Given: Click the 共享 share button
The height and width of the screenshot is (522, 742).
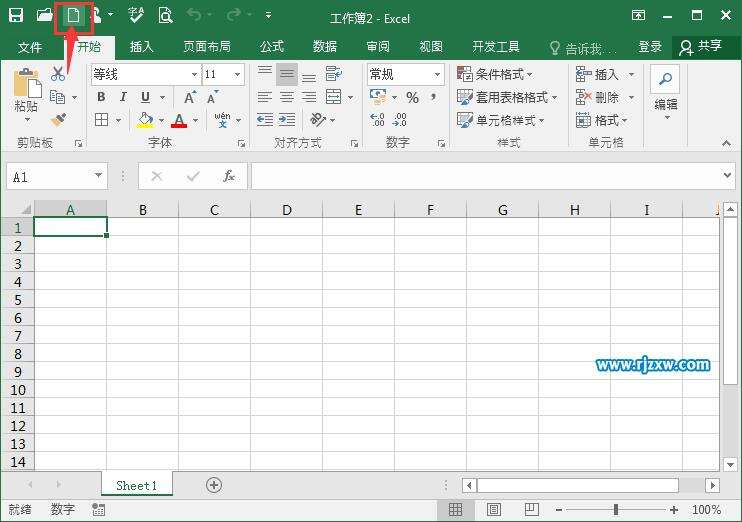Looking at the screenshot, I should [701, 47].
